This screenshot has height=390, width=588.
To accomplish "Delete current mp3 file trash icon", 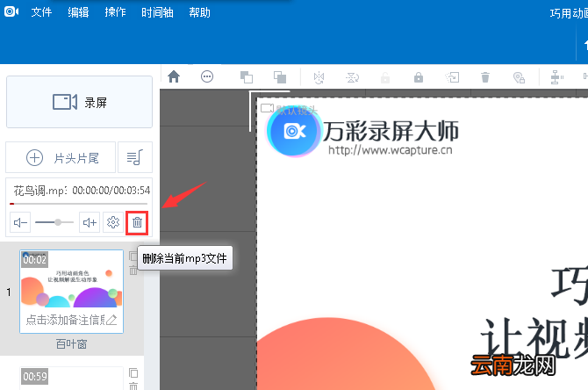I will coord(137,222).
